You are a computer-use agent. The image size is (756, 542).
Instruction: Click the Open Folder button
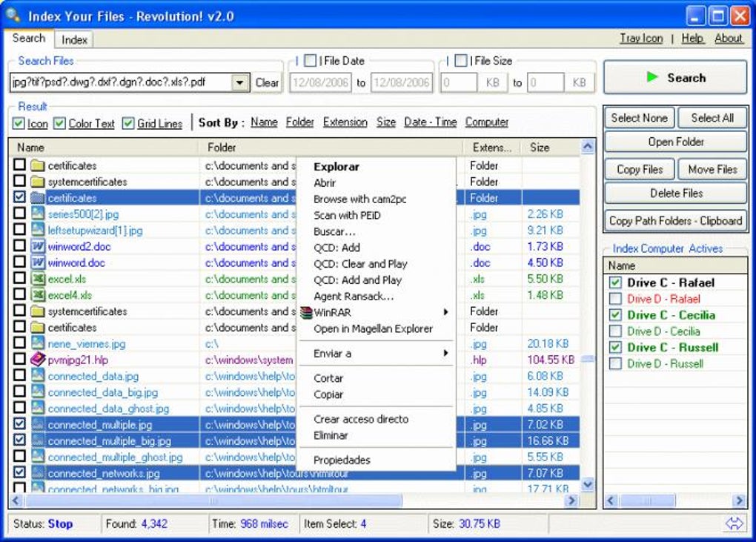(675, 142)
